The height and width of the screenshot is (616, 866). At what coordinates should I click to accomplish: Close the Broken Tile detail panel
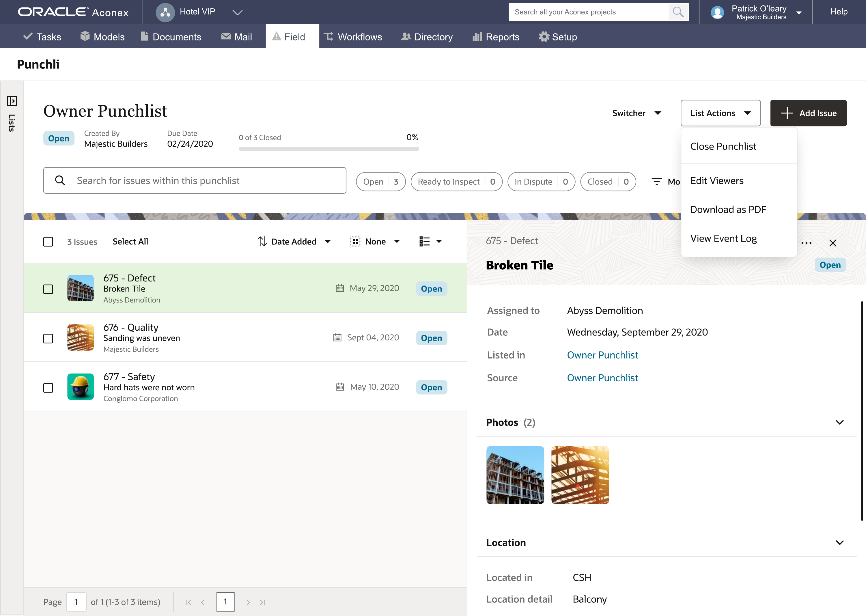(833, 243)
